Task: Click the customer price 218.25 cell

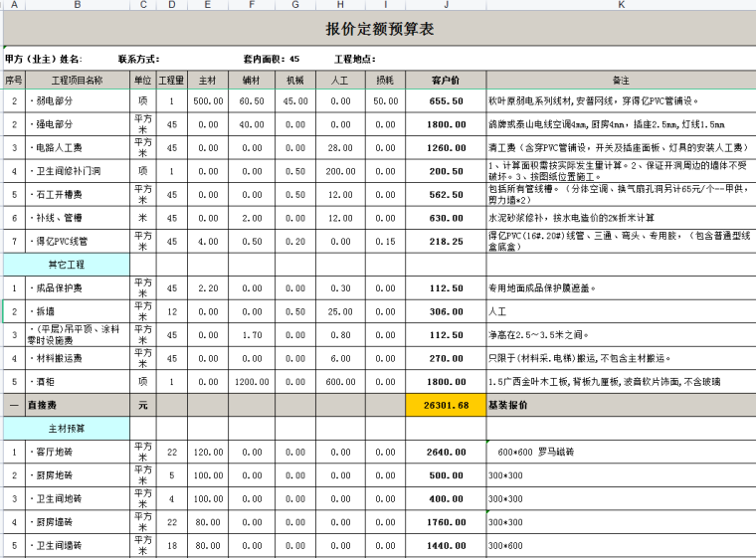Action: 446,241
